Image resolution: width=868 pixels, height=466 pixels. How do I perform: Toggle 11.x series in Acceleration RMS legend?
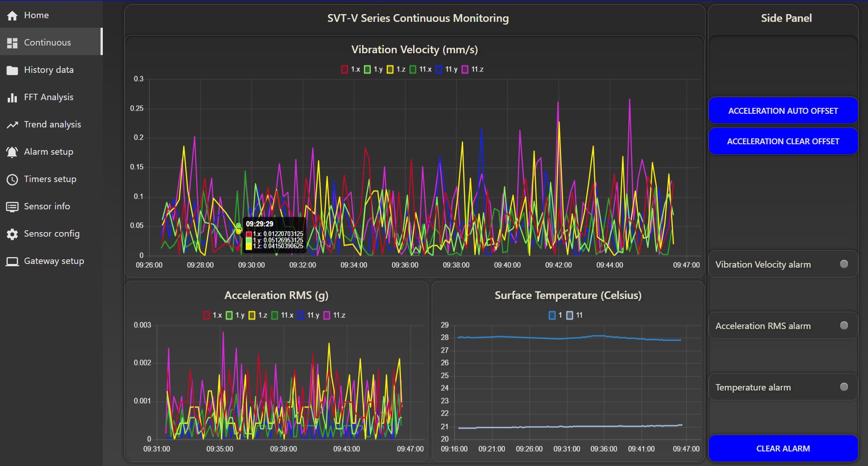click(283, 315)
